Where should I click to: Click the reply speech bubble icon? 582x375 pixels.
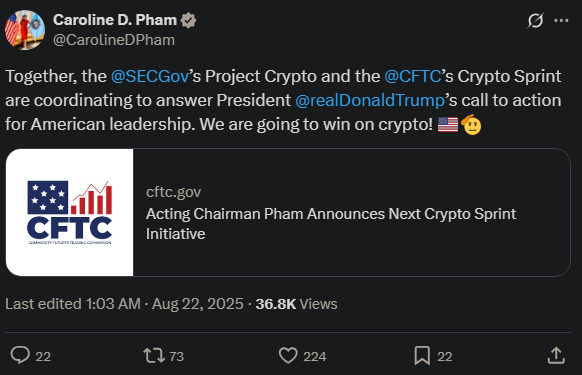coord(20,355)
